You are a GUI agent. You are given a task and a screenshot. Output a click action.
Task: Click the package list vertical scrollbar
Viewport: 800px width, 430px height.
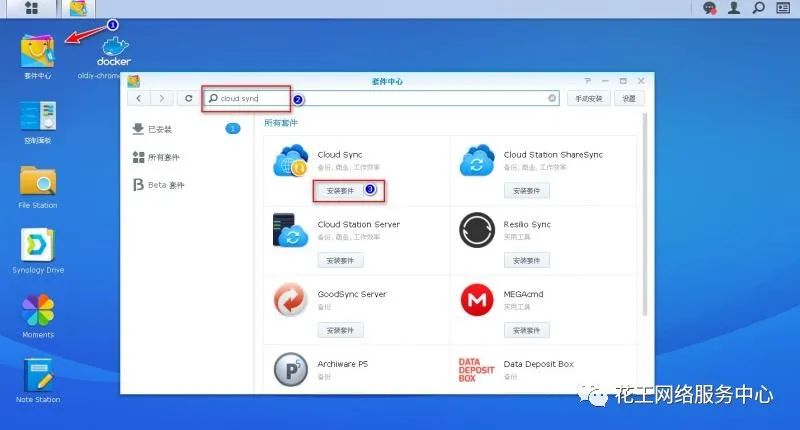(x=645, y=214)
